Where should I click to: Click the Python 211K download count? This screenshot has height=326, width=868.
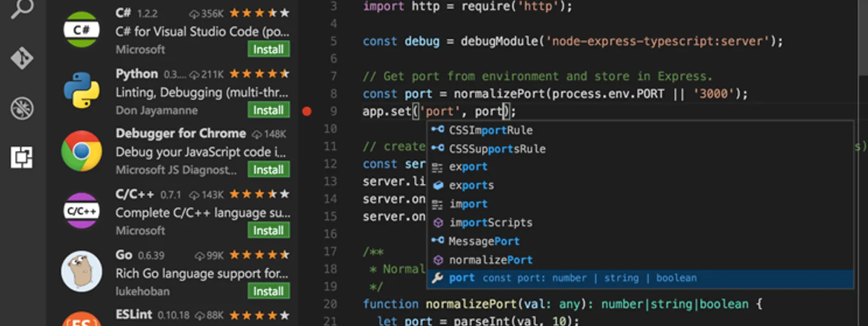206,74
